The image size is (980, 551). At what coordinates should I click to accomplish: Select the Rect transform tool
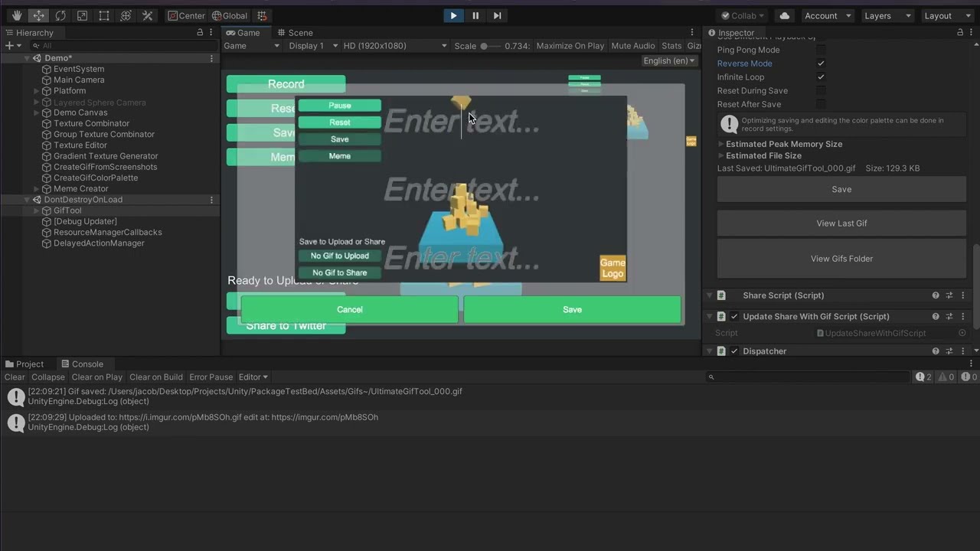click(104, 15)
